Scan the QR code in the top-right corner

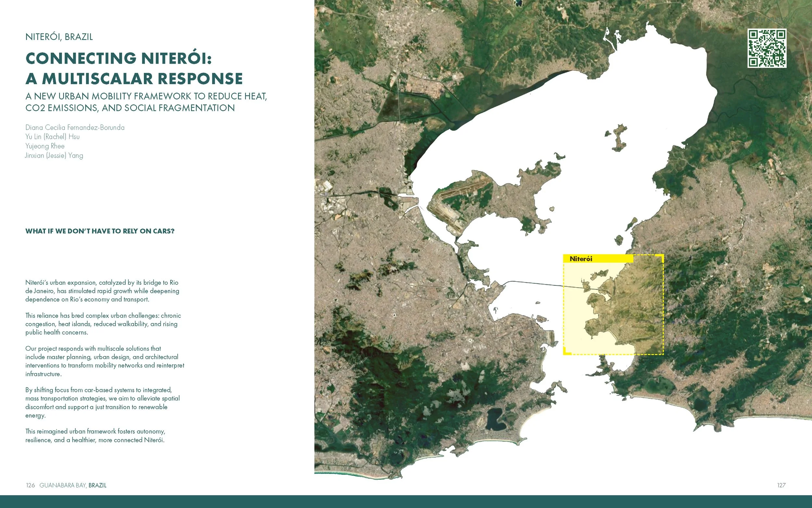768,49
